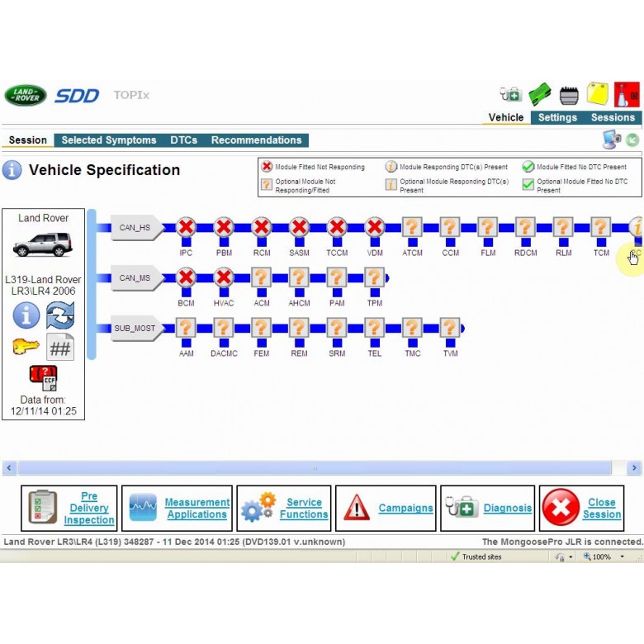This screenshot has width=644, height=644.
Task: Click the AHCM module icon
Action: [x=299, y=277]
